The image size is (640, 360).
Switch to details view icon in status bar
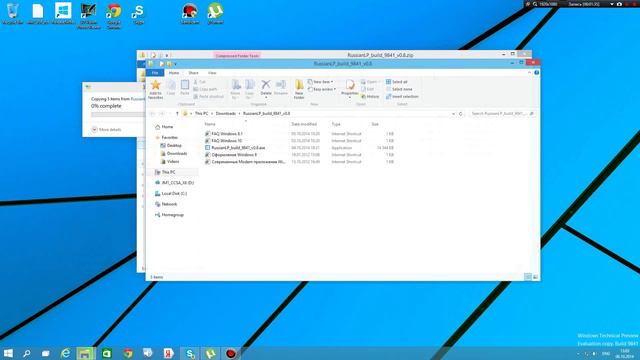[x=528, y=277]
